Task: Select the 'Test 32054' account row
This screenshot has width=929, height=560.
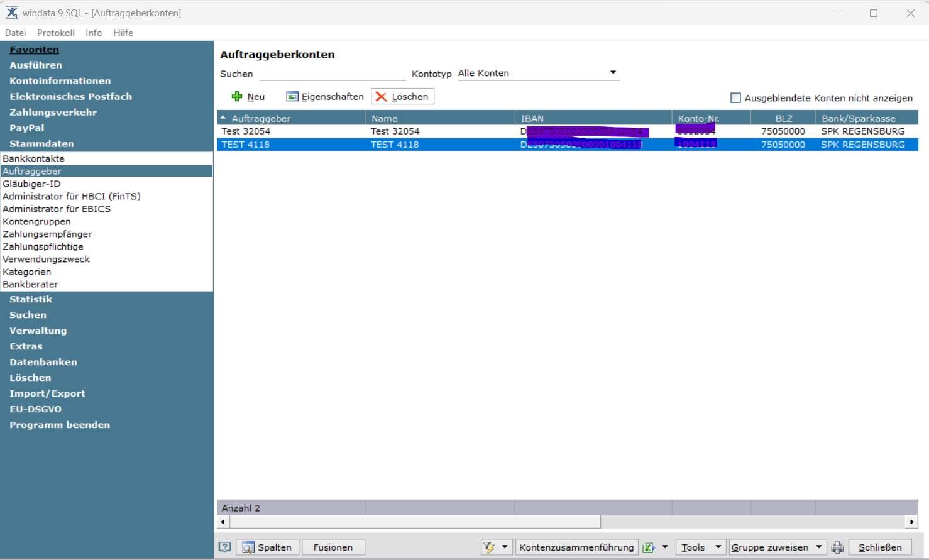Action: pyautogui.click(x=568, y=131)
